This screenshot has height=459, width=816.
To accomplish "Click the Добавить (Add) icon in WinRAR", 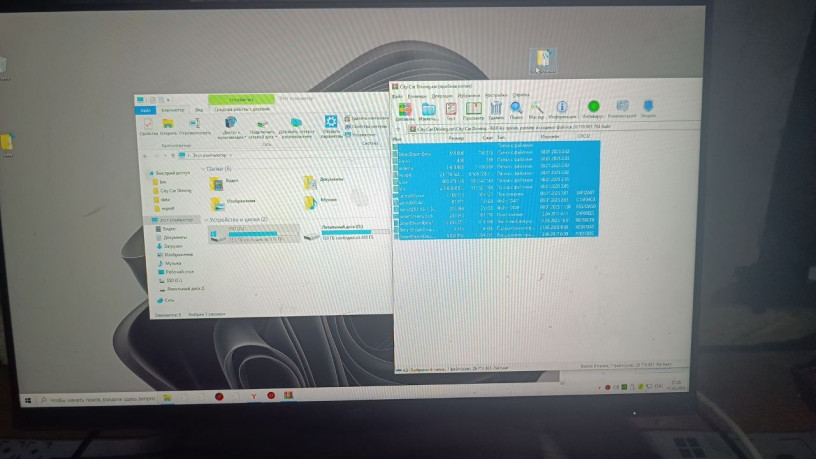I will 405,111.
